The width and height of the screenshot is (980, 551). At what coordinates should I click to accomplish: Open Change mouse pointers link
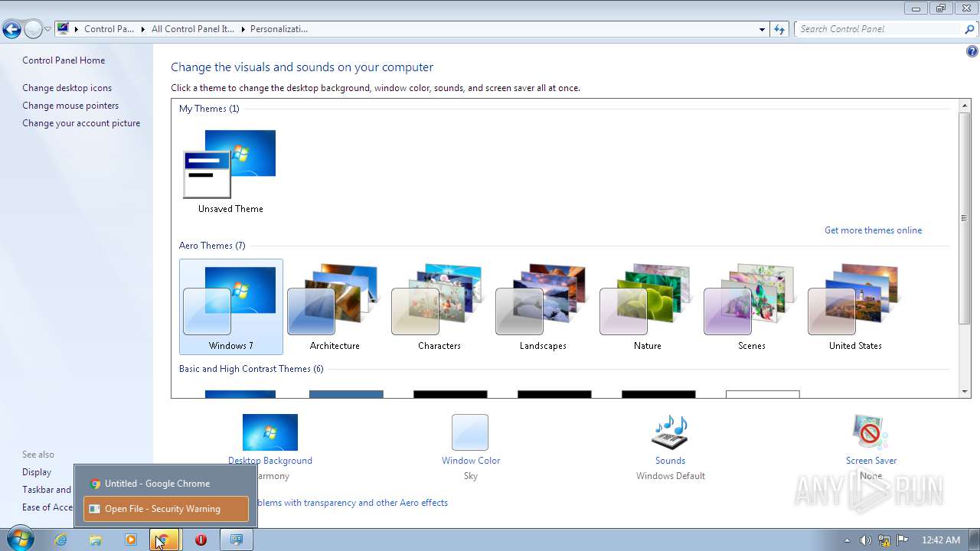coord(70,106)
